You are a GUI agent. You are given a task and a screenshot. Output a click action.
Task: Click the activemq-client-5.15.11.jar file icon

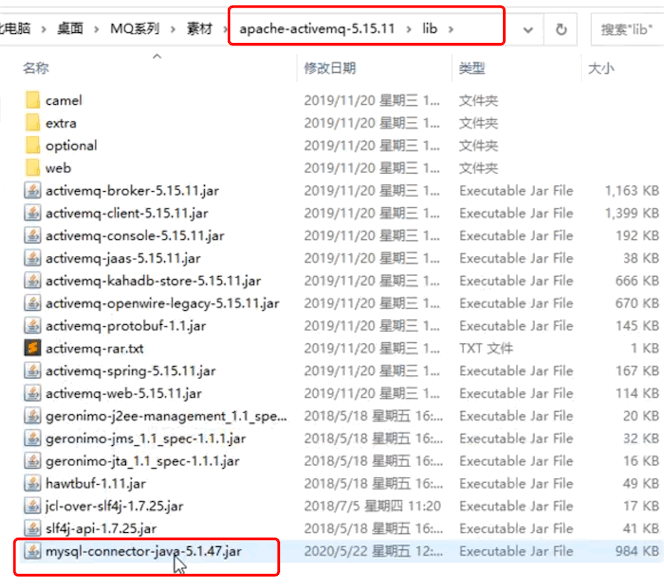pyautogui.click(x=33, y=213)
